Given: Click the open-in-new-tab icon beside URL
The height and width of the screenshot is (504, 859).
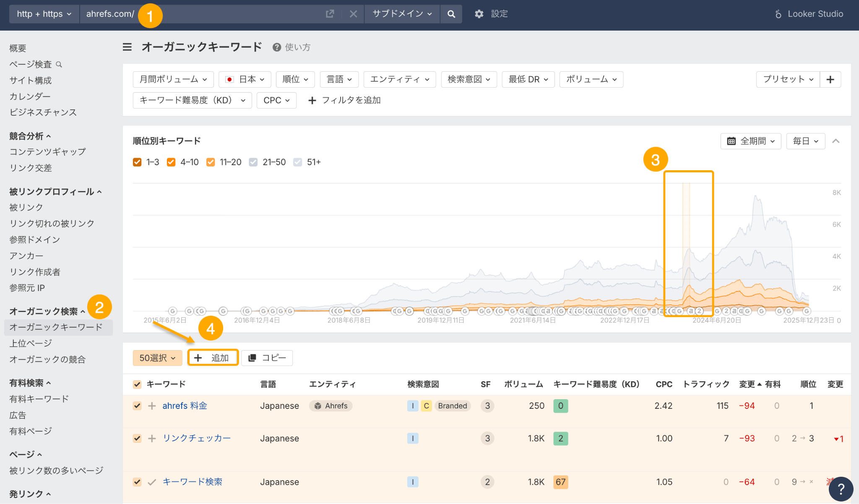Looking at the screenshot, I should (330, 14).
